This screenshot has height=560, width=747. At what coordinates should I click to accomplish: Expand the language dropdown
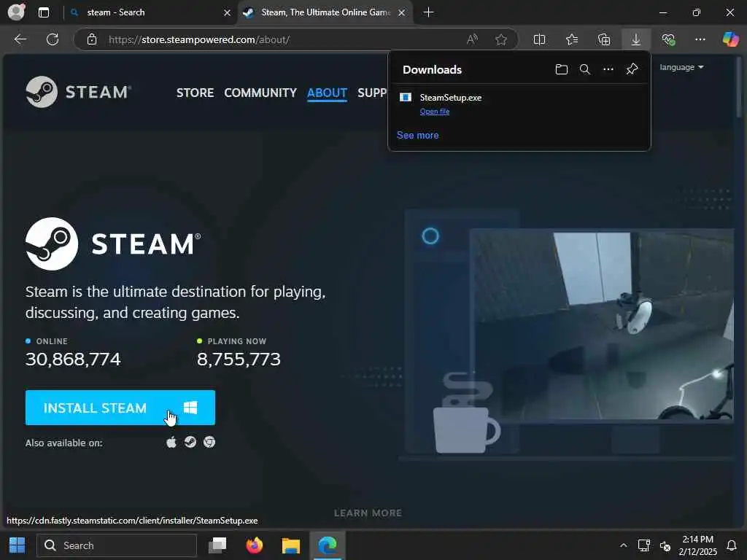click(681, 67)
